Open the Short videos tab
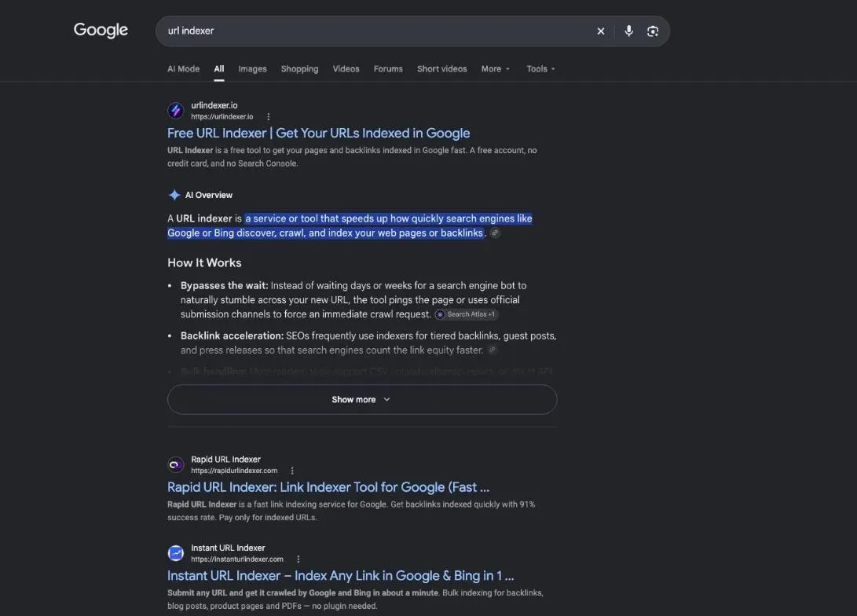The width and height of the screenshot is (857, 616). pyautogui.click(x=441, y=69)
